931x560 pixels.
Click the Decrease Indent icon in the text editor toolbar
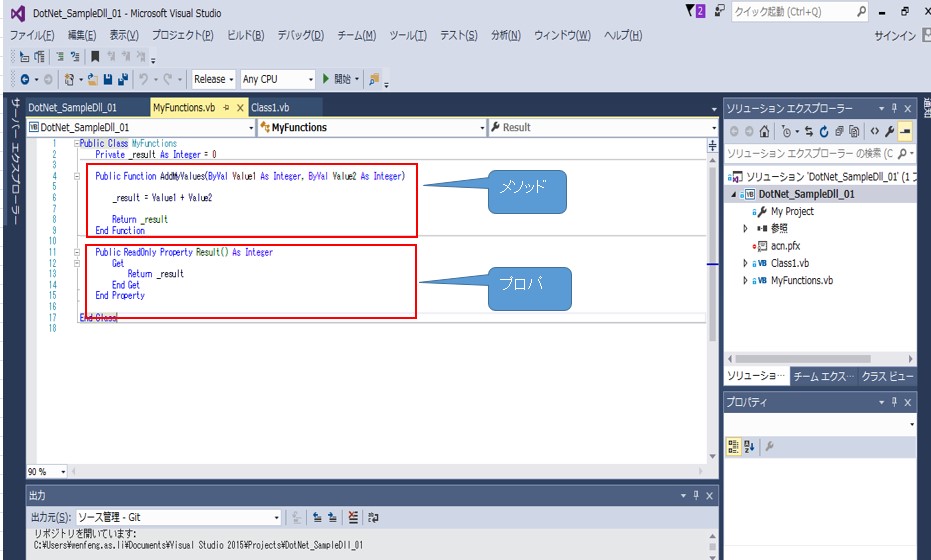pyautogui.click(x=60, y=57)
